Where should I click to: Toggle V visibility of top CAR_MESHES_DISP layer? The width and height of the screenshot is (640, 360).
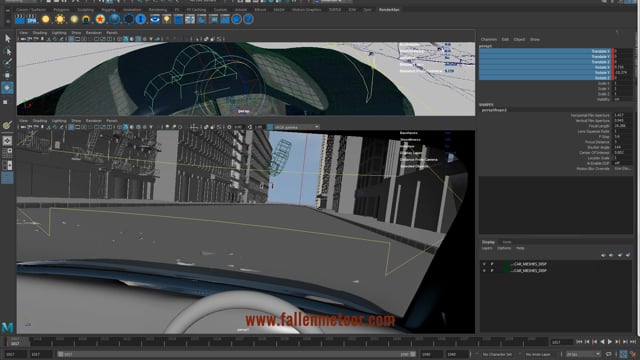click(x=484, y=264)
